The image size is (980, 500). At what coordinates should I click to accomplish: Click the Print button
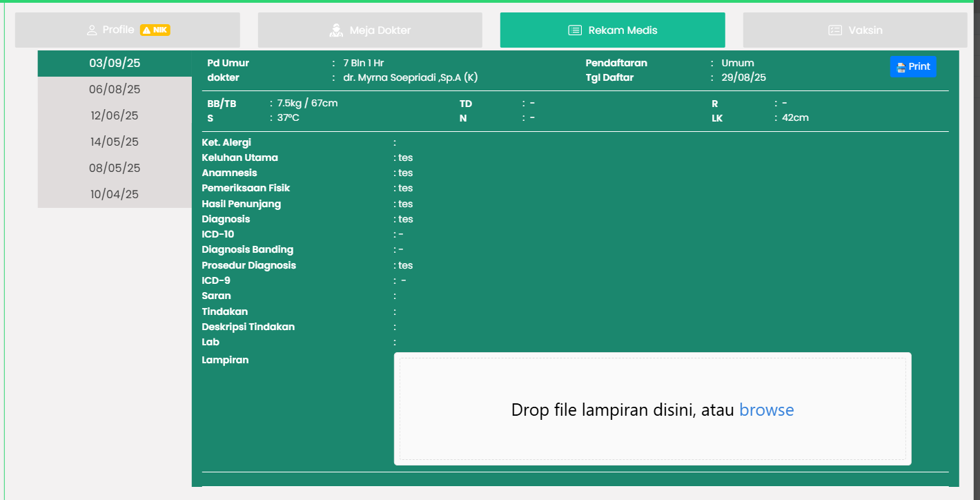pyautogui.click(x=913, y=66)
